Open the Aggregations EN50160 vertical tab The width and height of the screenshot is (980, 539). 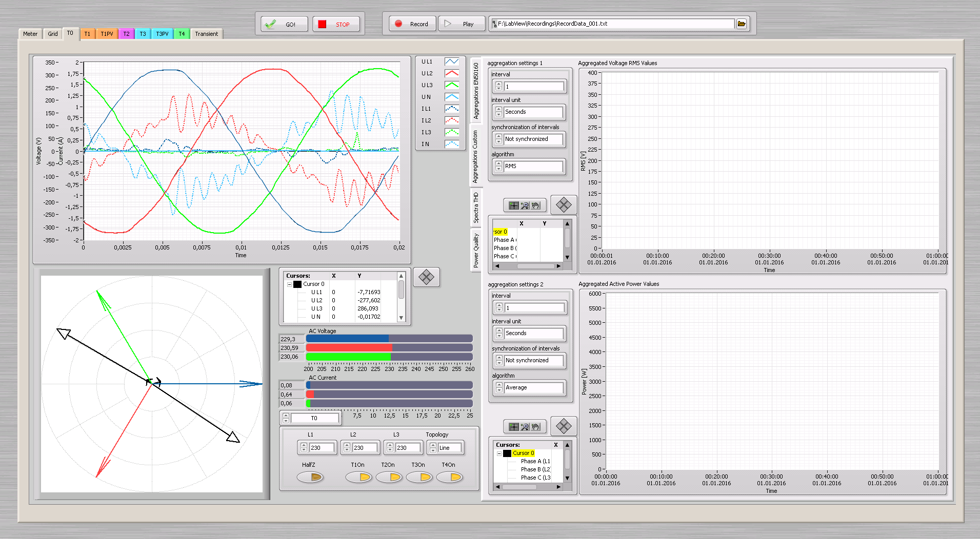[476, 90]
